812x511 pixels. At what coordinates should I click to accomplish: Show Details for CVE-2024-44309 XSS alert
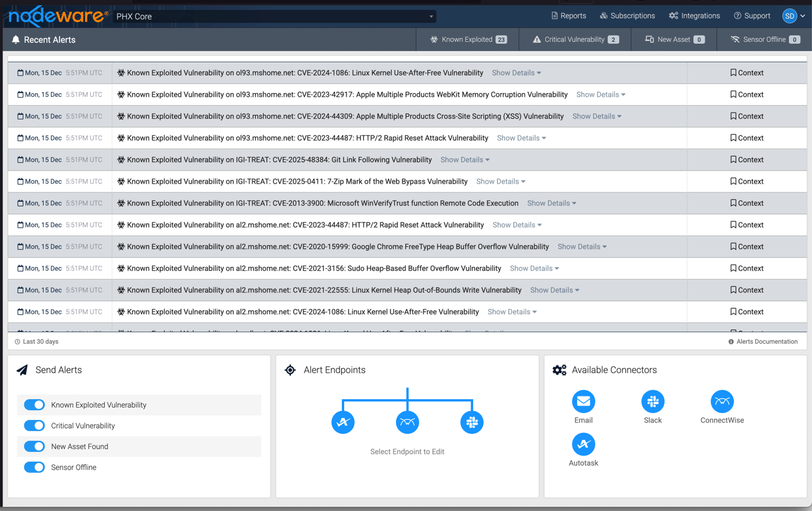click(x=597, y=116)
